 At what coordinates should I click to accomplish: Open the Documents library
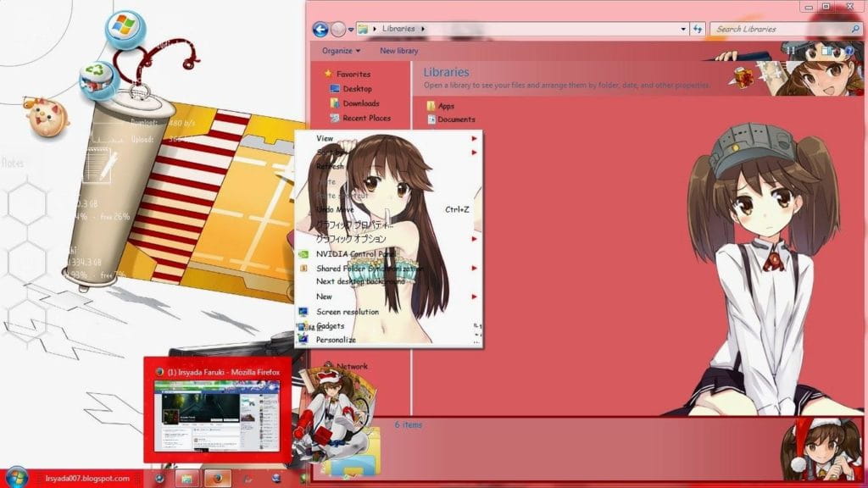(x=454, y=119)
